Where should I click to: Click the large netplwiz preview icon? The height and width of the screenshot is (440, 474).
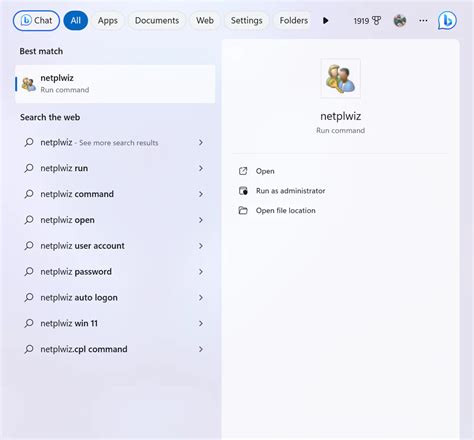point(340,78)
